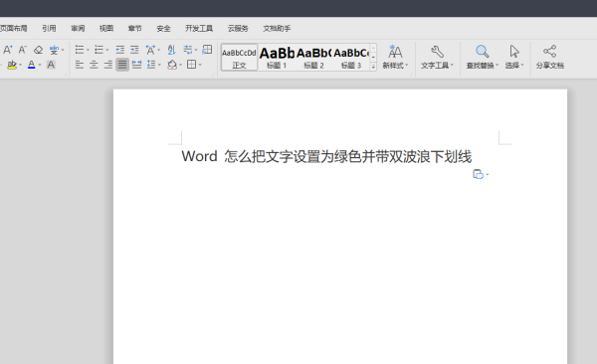Click 分享文档 to share the document
This screenshot has height=364, width=597.
coord(550,57)
